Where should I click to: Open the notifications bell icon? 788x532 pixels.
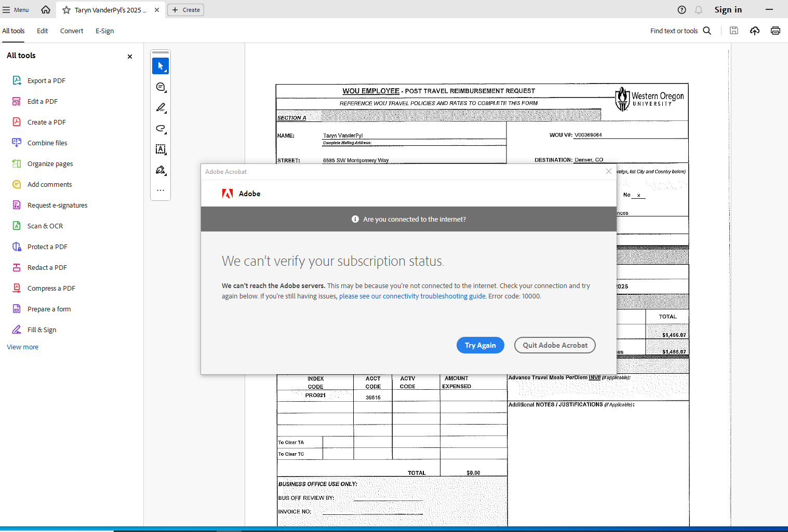pyautogui.click(x=699, y=10)
